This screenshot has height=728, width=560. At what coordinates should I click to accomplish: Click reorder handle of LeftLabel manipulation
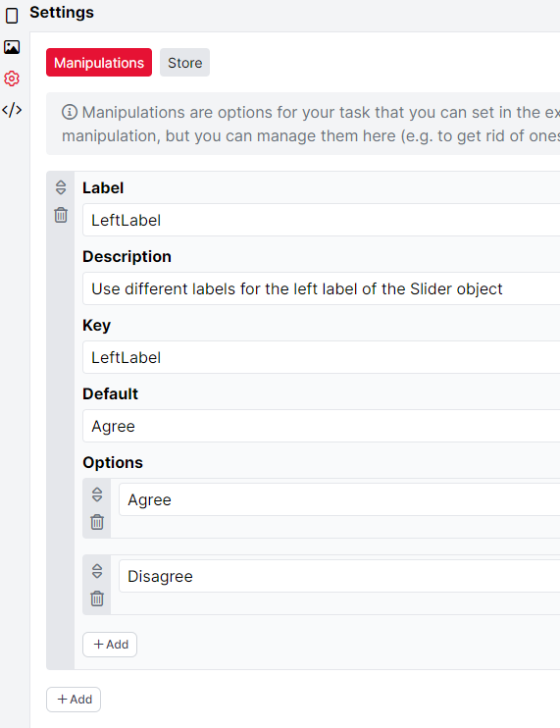point(61,187)
